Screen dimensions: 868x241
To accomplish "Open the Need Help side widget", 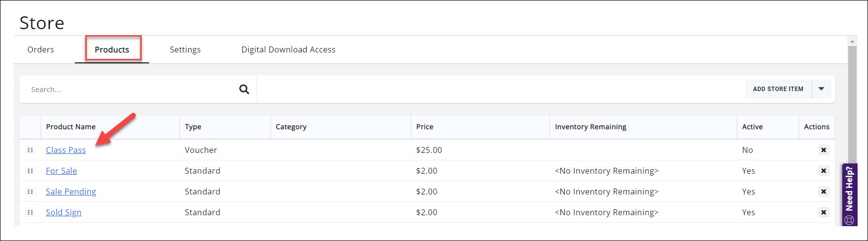I will coord(850,194).
